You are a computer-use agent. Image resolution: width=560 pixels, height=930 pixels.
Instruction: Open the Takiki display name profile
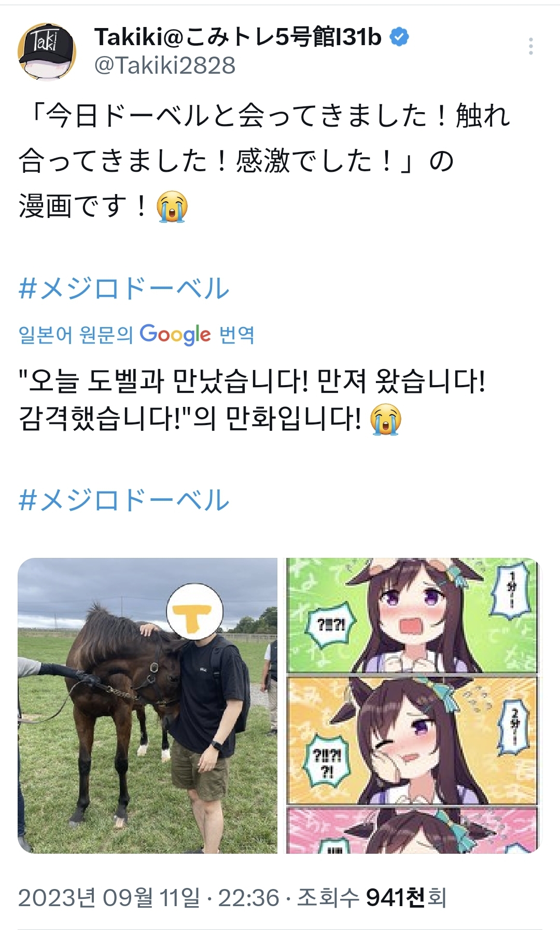pos(238,37)
